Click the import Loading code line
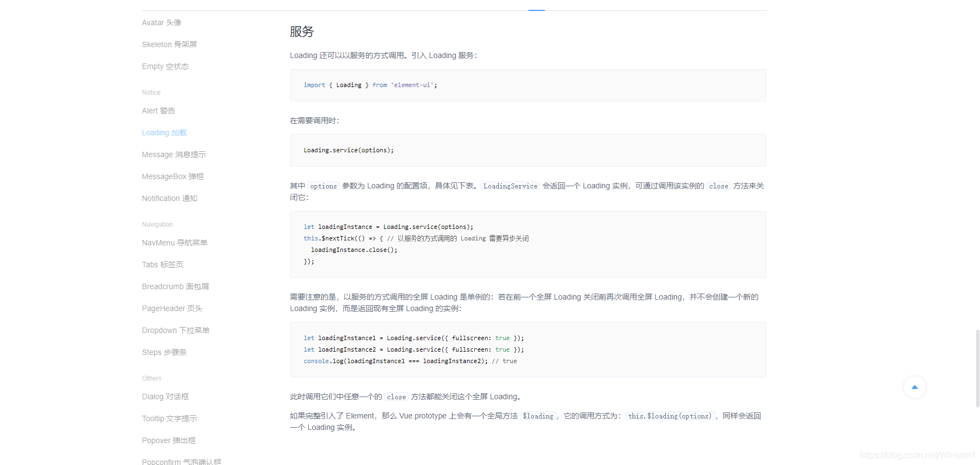 [370, 85]
